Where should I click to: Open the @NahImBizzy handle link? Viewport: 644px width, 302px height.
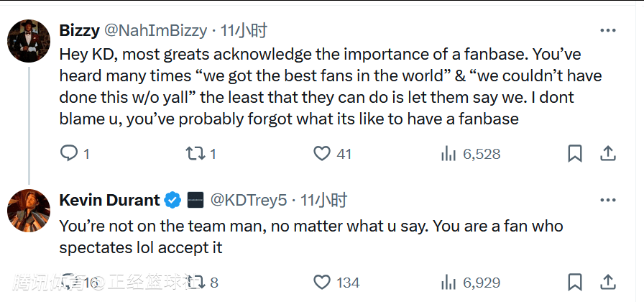point(156,30)
